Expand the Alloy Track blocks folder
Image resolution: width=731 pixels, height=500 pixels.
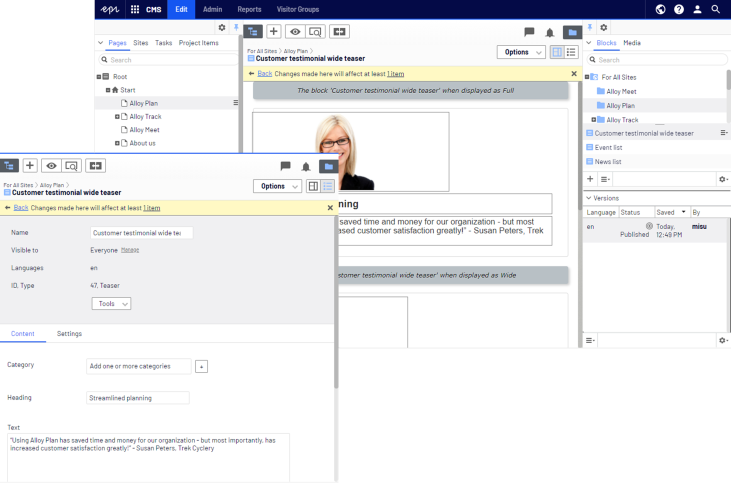tap(594, 120)
